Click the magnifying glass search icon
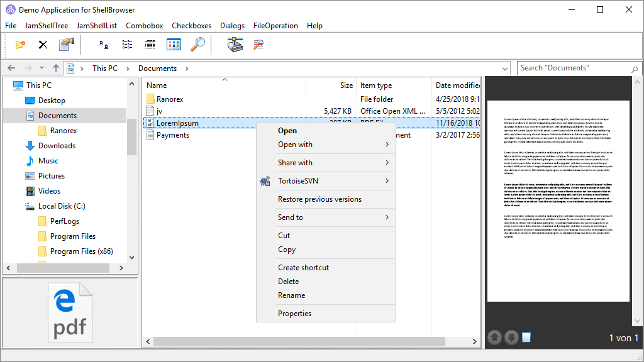This screenshot has width=644, height=362. click(198, 45)
